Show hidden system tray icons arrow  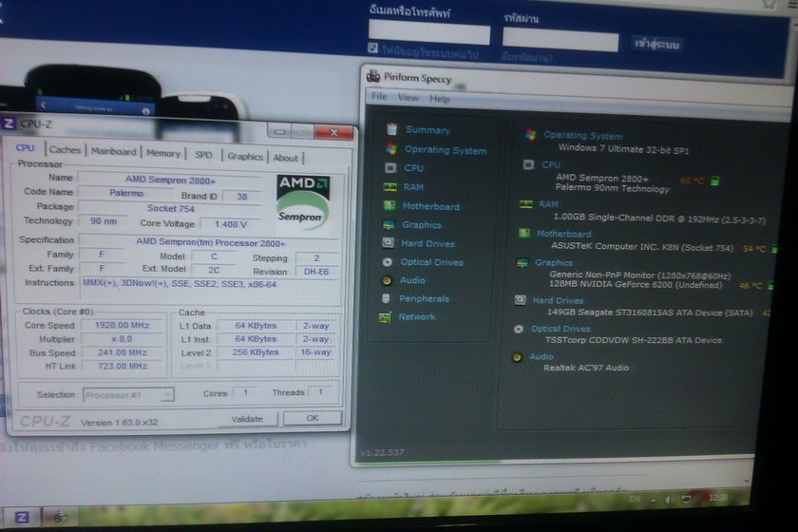(653, 500)
